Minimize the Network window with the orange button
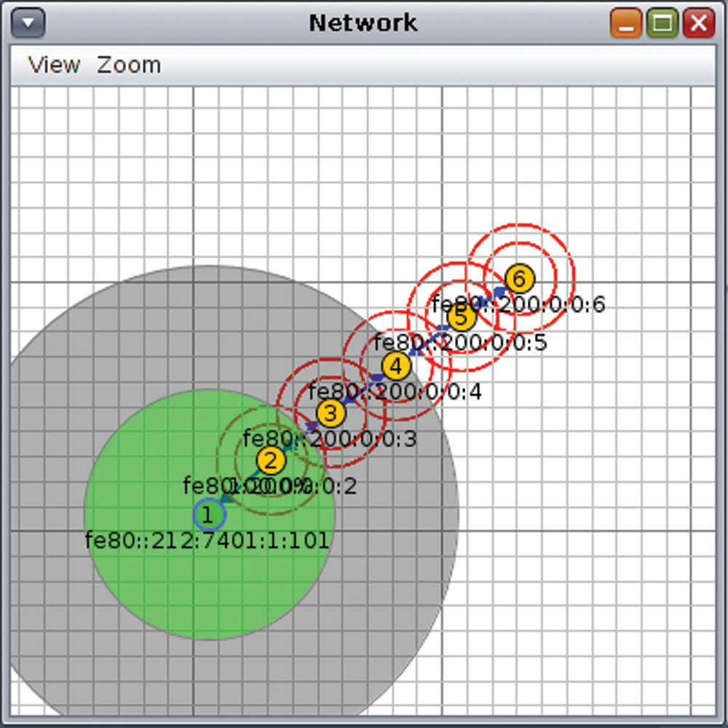Image resolution: width=728 pixels, height=728 pixels. click(626, 23)
